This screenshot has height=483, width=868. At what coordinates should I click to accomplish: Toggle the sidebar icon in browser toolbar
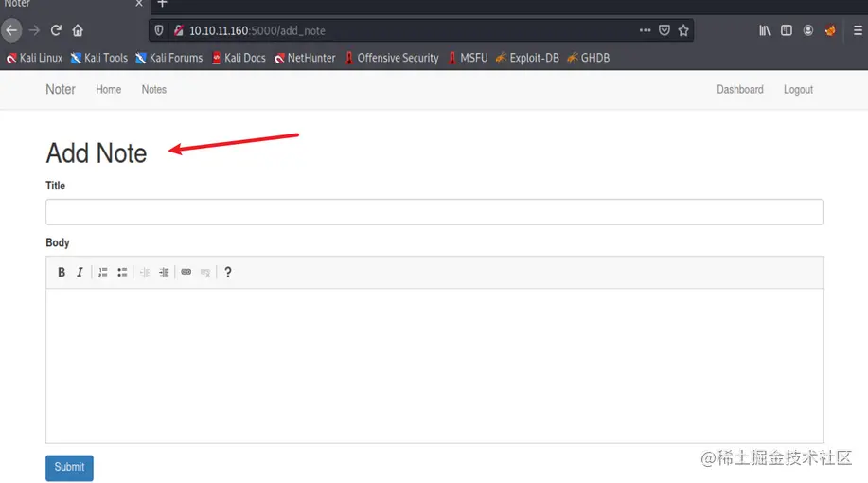786,30
